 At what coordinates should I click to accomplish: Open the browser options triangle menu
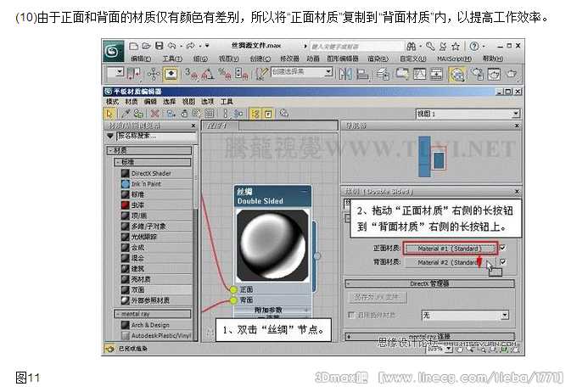tap(110, 136)
